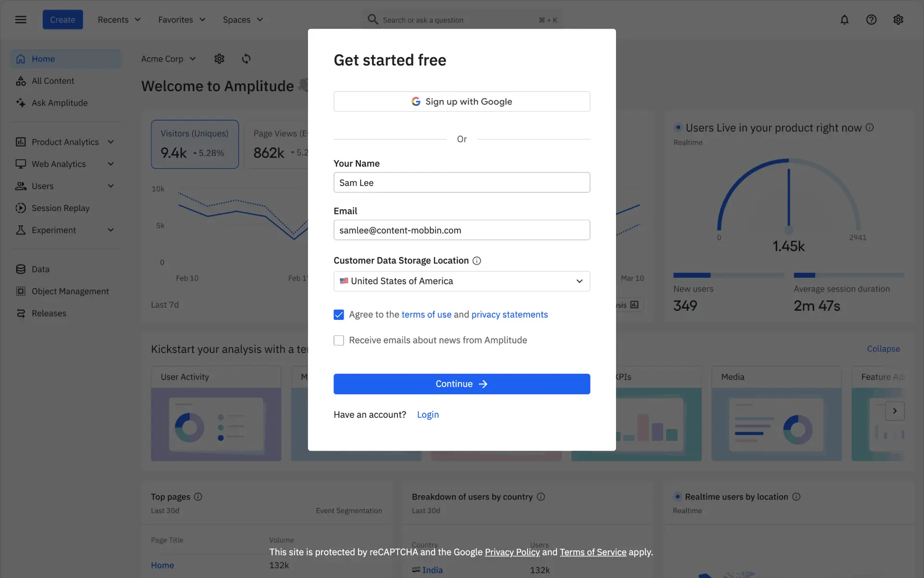Click the top-right settings gear icon

point(898,20)
